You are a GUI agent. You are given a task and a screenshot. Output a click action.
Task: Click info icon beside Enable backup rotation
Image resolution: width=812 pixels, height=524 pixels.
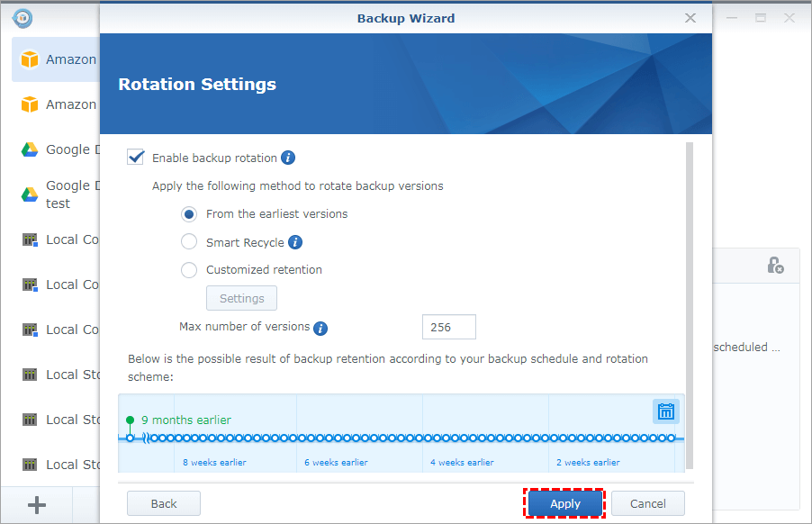point(288,158)
